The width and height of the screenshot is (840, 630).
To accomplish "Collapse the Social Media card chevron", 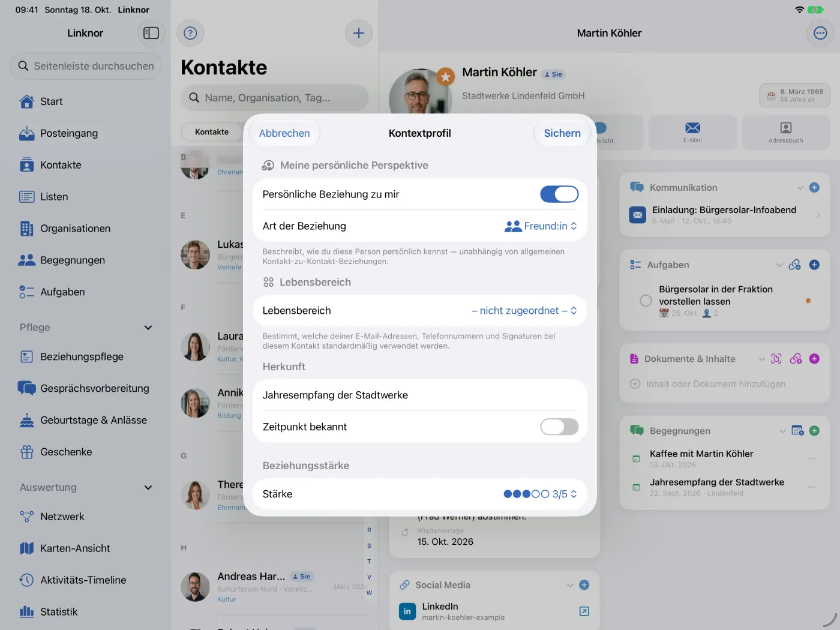I will point(570,585).
